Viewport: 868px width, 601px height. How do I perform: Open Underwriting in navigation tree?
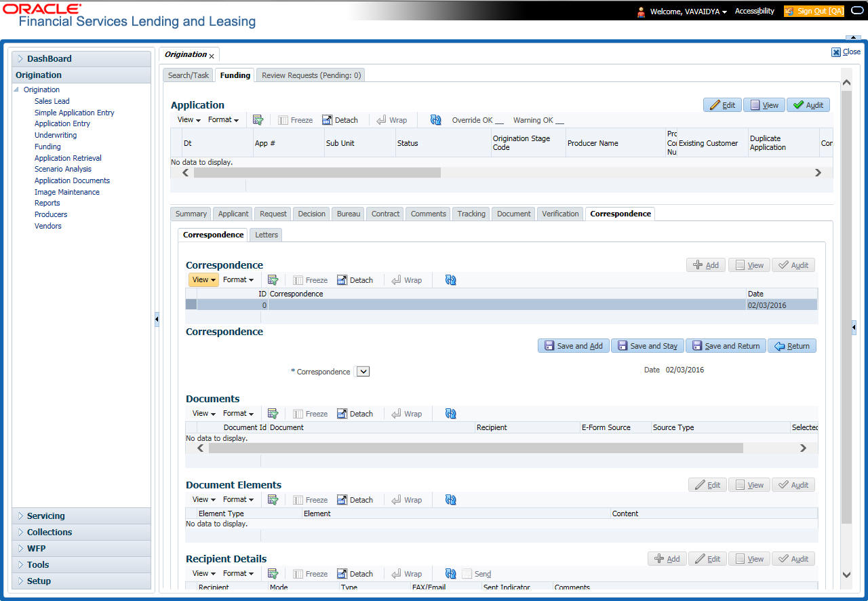[x=56, y=135]
